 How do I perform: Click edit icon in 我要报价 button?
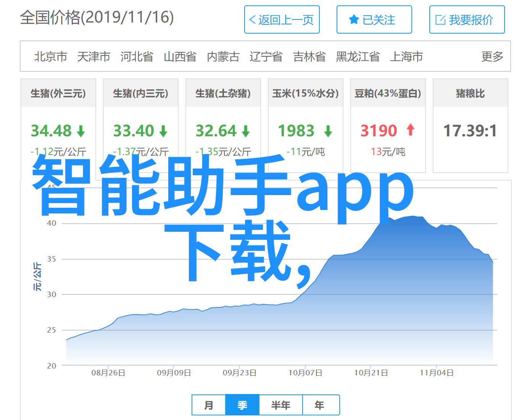(x=440, y=20)
